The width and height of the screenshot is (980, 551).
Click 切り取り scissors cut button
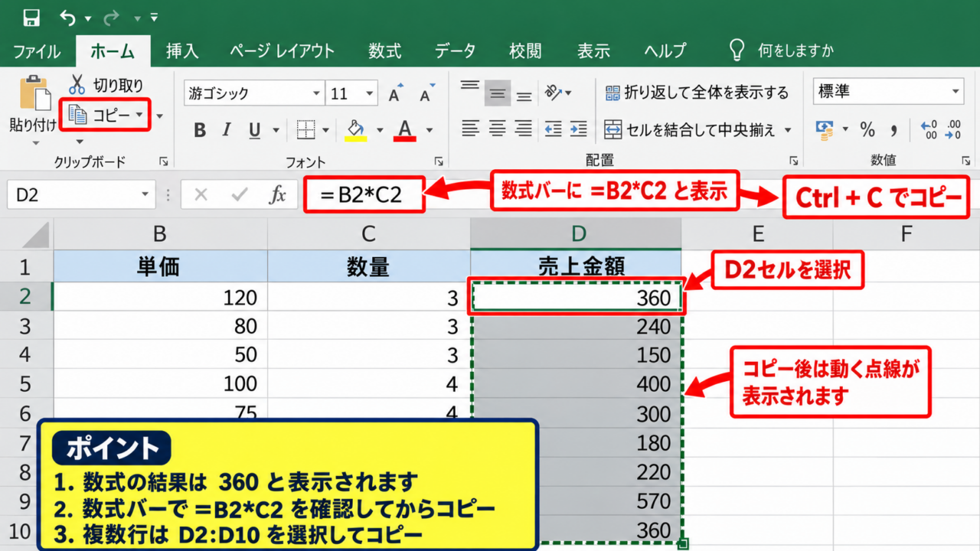tap(106, 85)
